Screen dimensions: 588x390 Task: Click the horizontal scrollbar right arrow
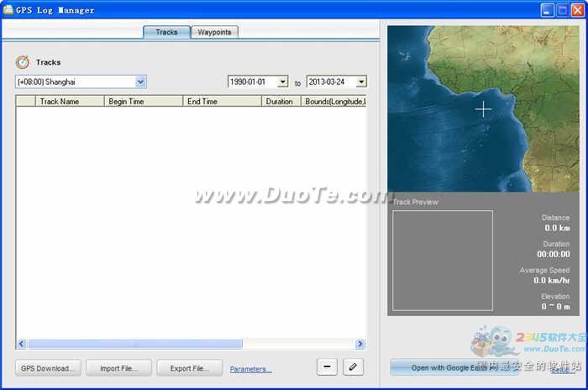360,344
